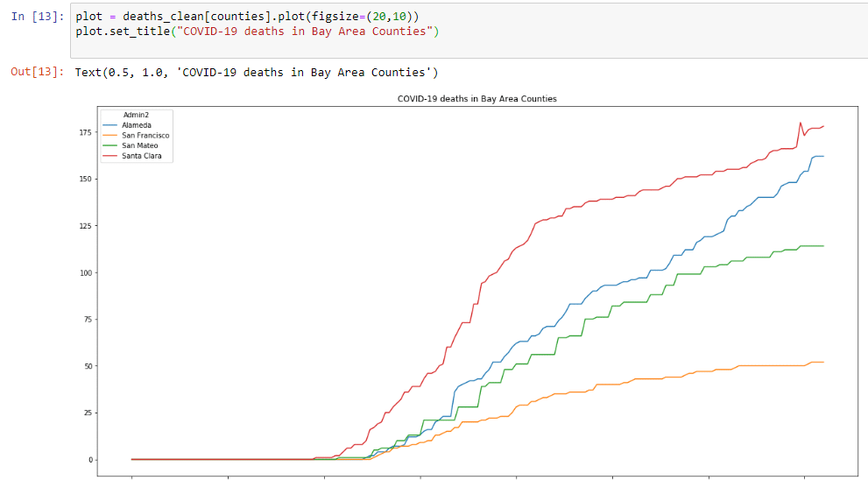Click the 125 y-axis tick label

coord(85,226)
